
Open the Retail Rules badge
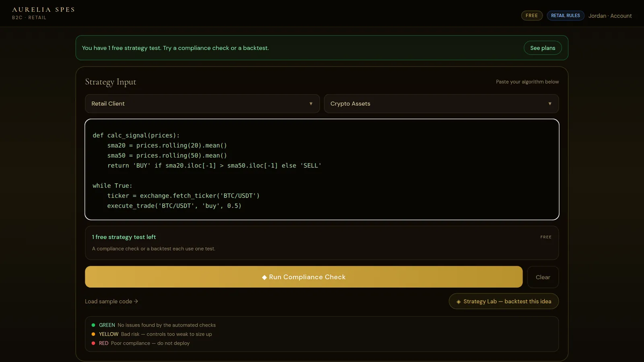point(566,16)
